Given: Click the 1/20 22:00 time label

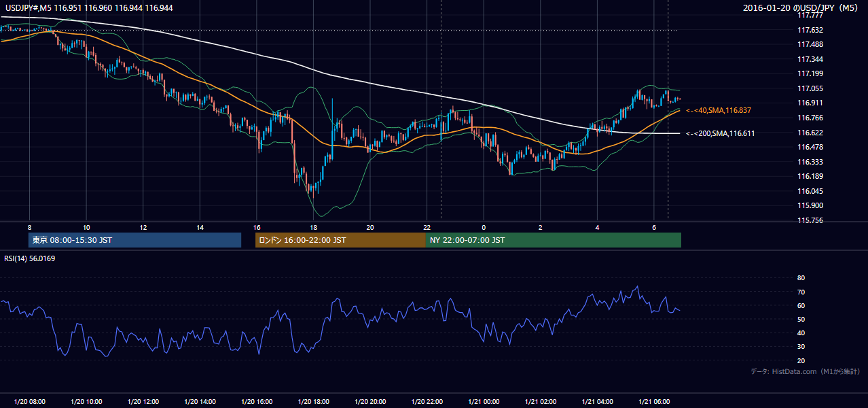Looking at the screenshot, I should [427, 402].
